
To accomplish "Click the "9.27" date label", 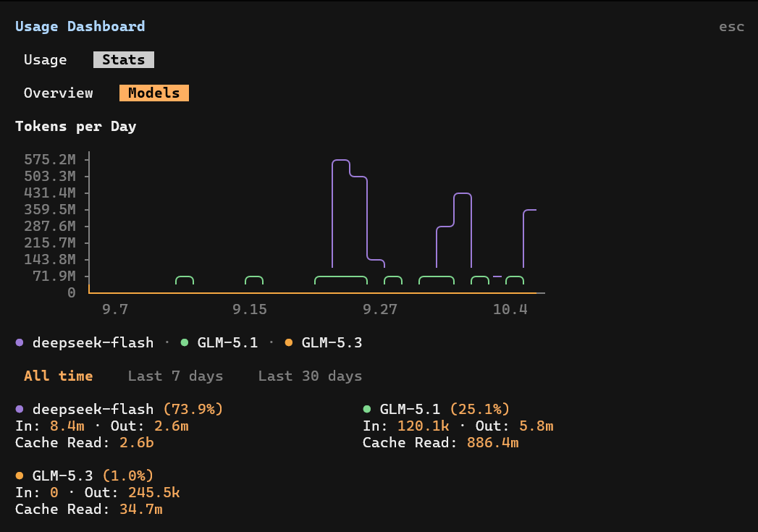I will pyautogui.click(x=380, y=309).
